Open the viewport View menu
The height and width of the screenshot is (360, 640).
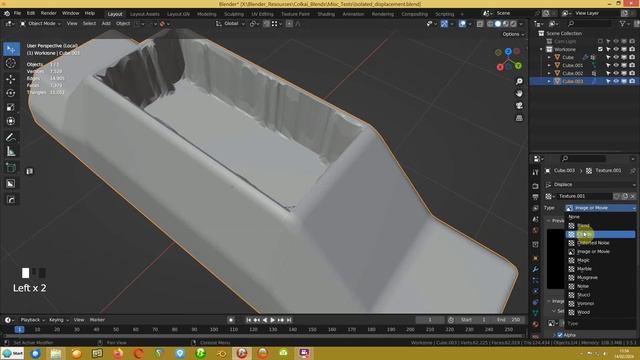72,24
